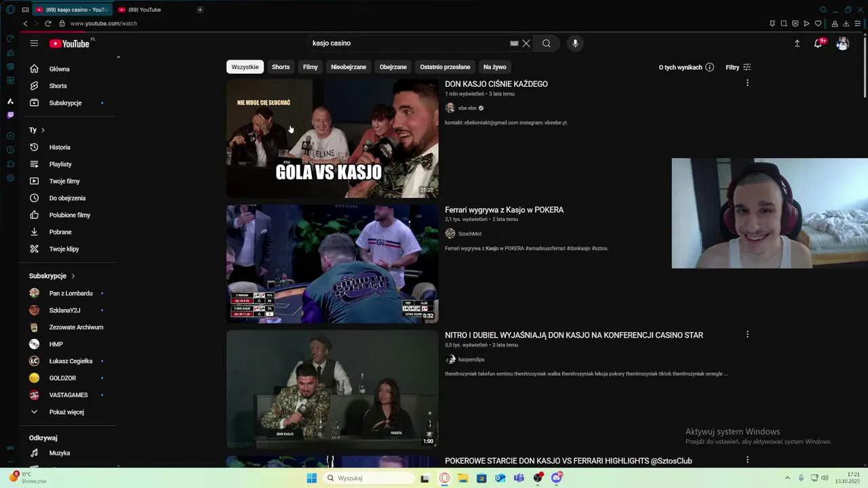This screenshot has width=868, height=488.
Task: Select the Filmy filter chip
Action: (311, 67)
